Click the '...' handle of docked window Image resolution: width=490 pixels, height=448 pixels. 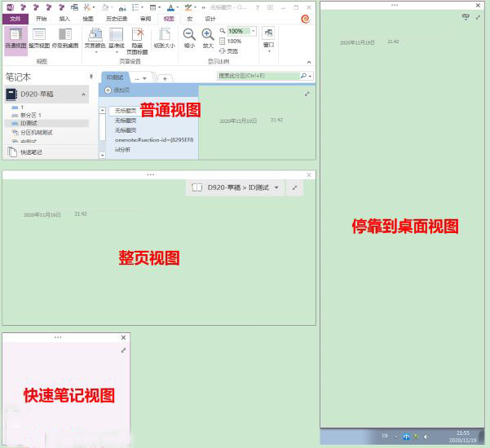(x=395, y=6)
